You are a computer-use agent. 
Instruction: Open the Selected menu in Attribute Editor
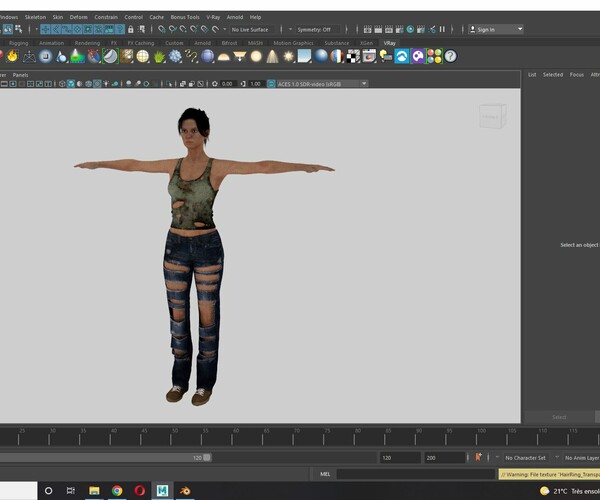[x=553, y=75]
